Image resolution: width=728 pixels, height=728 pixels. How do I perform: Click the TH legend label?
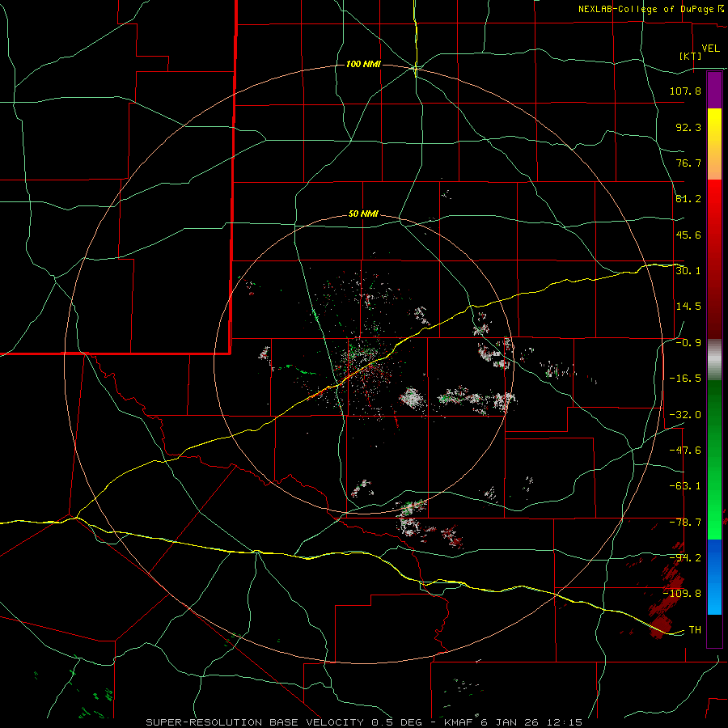(x=695, y=630)
